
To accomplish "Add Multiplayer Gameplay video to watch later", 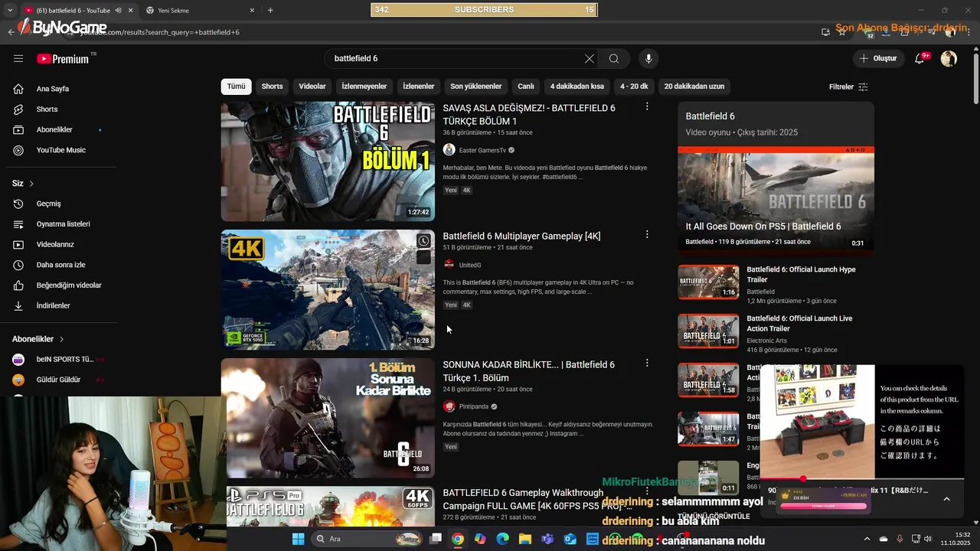I will (423, 241).
